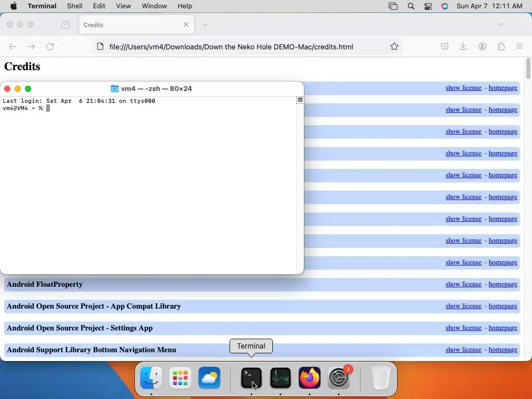Viewport: 532px width, 399px height.
Task: Launch the Weather app from the Dock
Action: [x=209, y=378]
